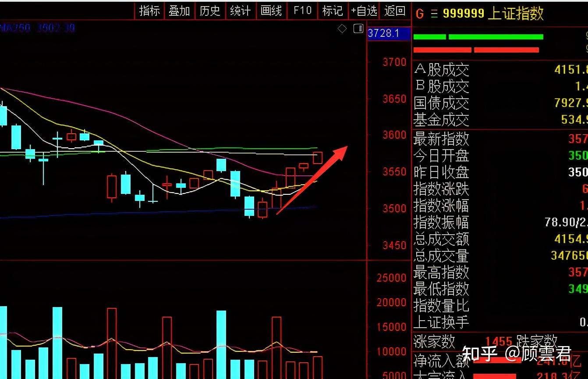Screen dimensions: 588x379
Task: Click the 最新指数 row
Action: tap(500, 139)
